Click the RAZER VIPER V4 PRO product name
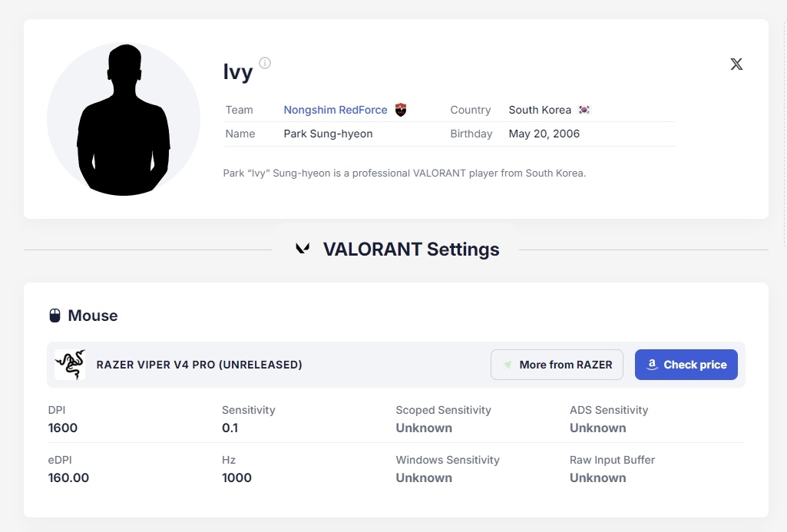787x532 pixels. pyautogui.click(x=199, y=365)
